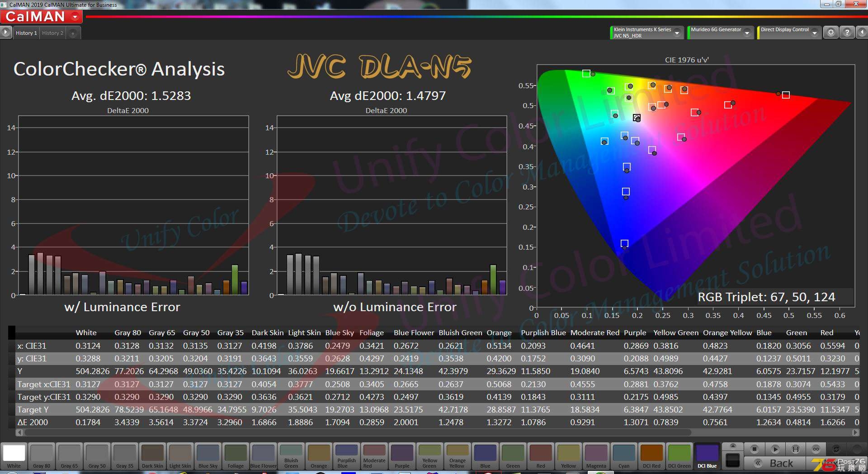
Task: Click White Y value 504.2826
Action: click(92, 371)
